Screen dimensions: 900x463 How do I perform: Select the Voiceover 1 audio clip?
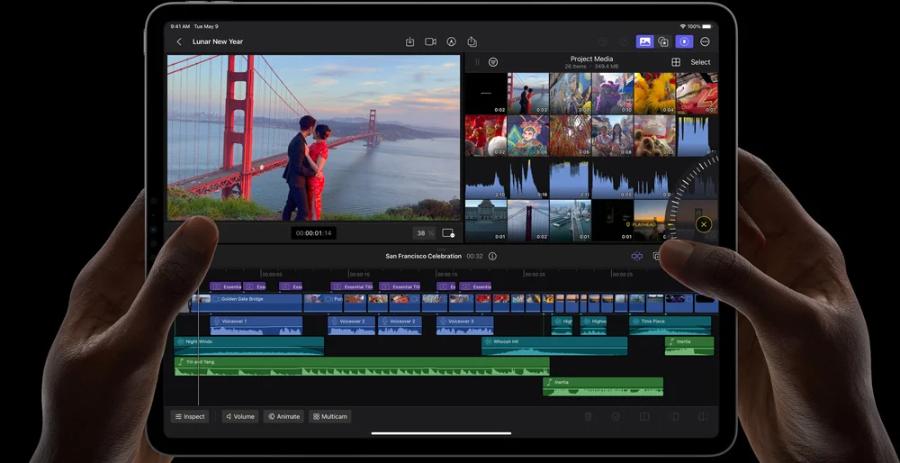256,326
